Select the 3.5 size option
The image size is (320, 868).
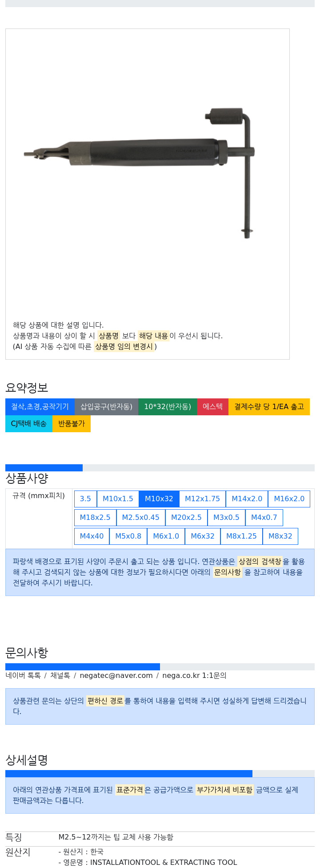point(85,499)
